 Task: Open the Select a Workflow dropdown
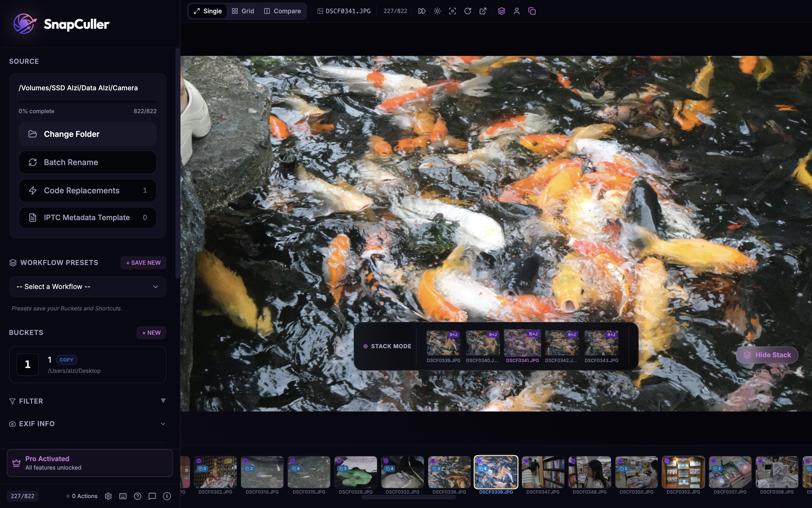(88, 286)
